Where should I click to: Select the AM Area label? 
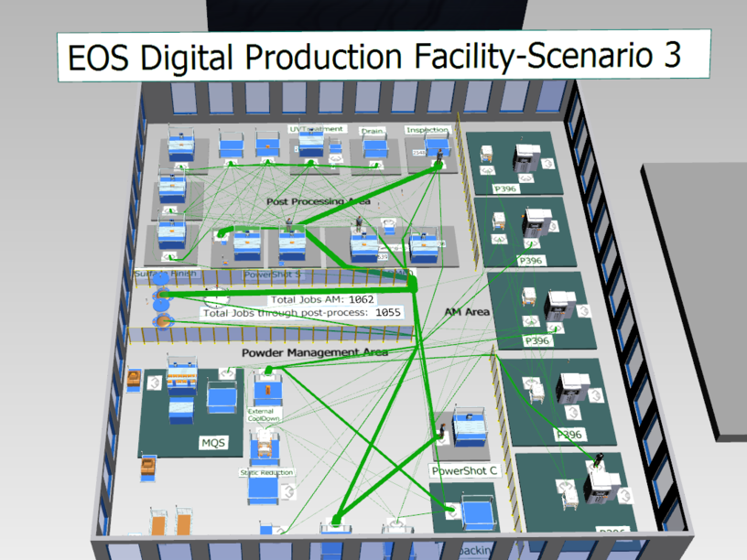pos(467,312)
